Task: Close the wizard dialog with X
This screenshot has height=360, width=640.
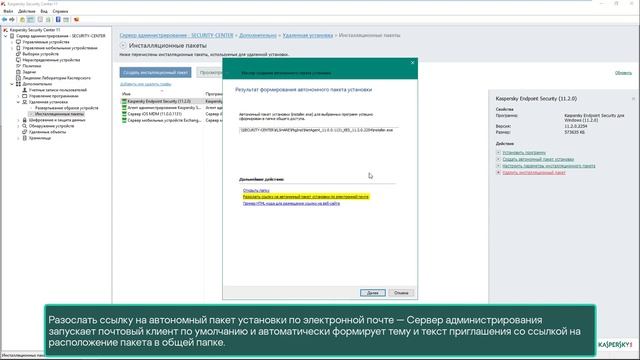Action: 412,62
